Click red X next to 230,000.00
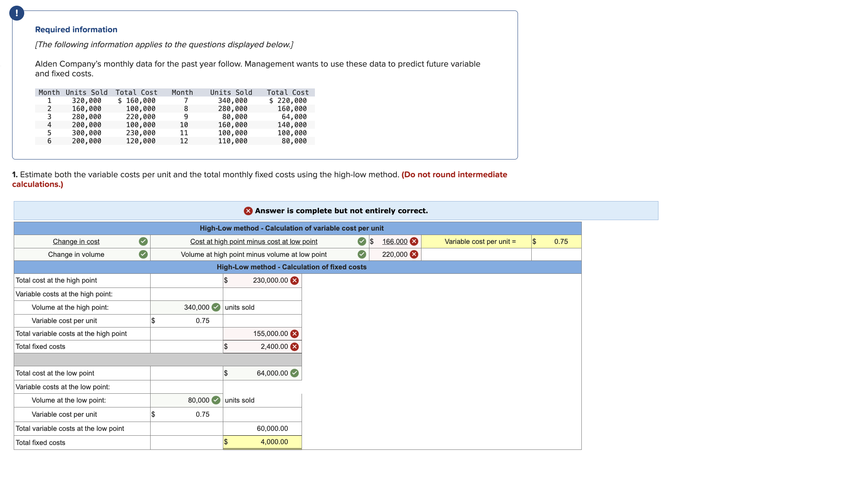868x487 pixels. 295,281
